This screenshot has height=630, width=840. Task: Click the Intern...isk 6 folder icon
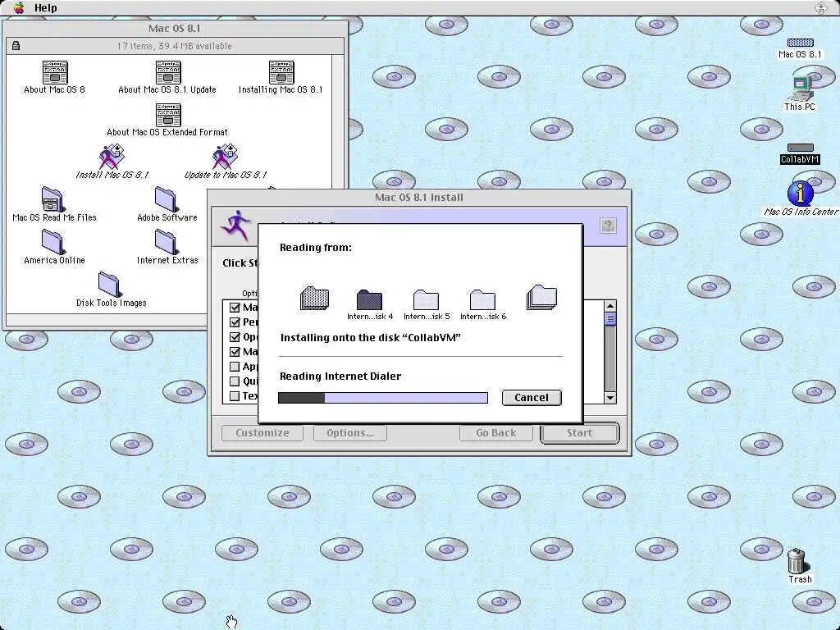click(x=482, y=299)
